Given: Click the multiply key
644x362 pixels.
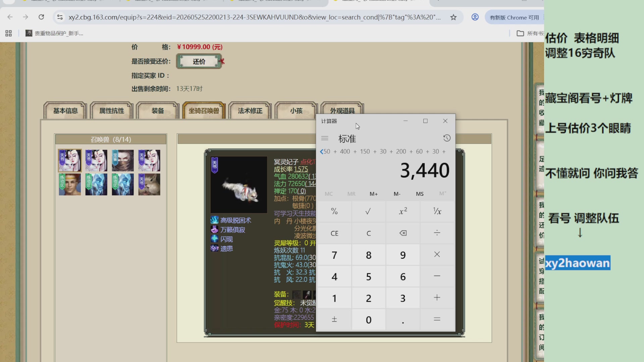Looking at the screenshot, I should (437, 255).
